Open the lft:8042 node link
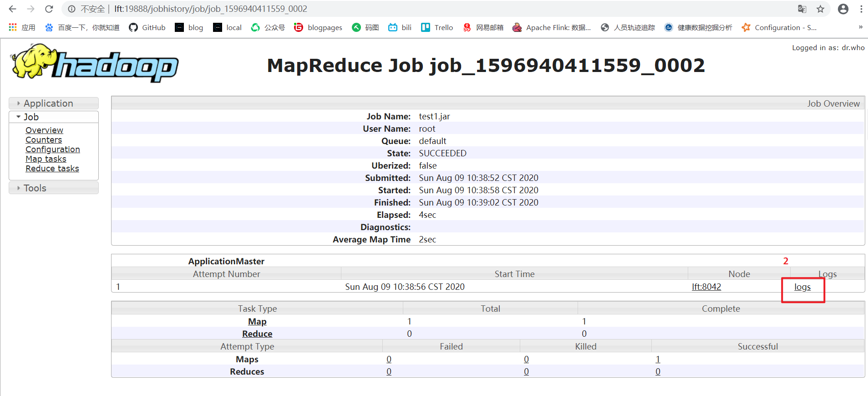868x396 pixels. point(706,287)
